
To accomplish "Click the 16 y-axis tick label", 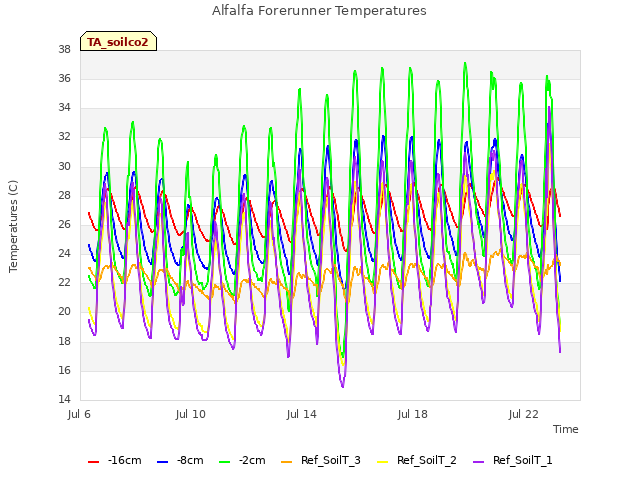I will click(64, 371).
